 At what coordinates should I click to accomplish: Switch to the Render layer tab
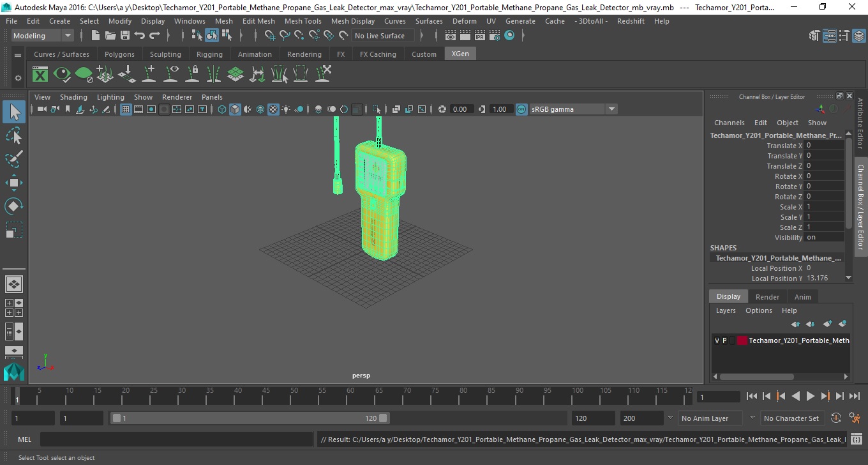click(767, 296)
